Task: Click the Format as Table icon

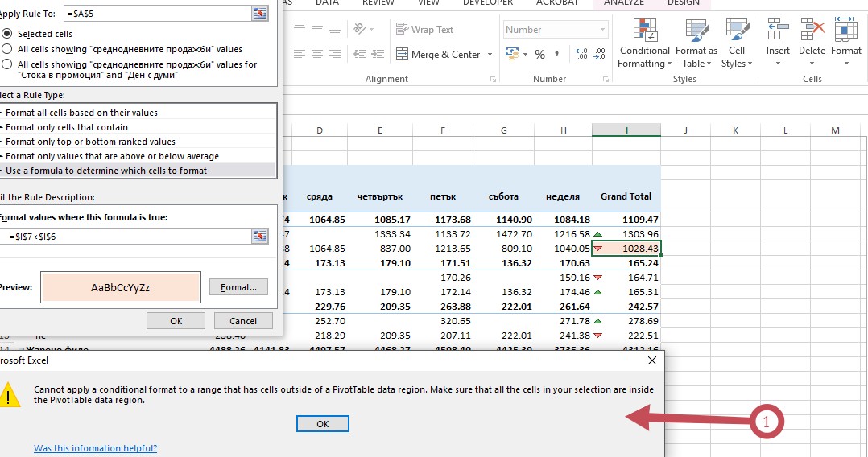Action: point(696,31)
